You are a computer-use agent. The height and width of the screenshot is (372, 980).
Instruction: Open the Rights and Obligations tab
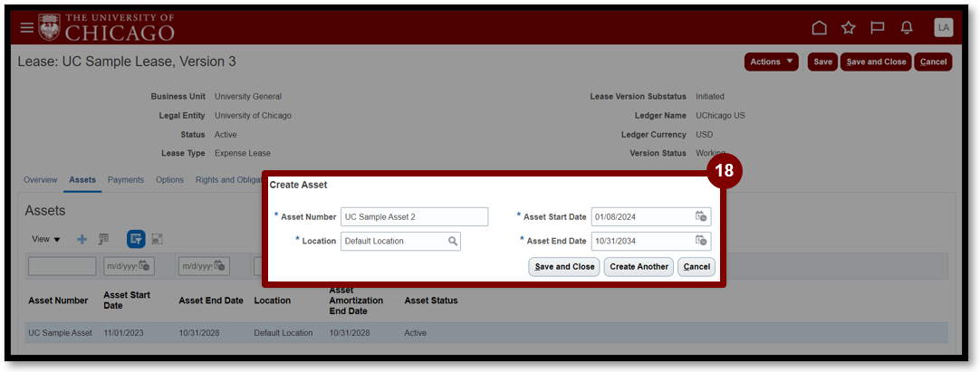228,180
